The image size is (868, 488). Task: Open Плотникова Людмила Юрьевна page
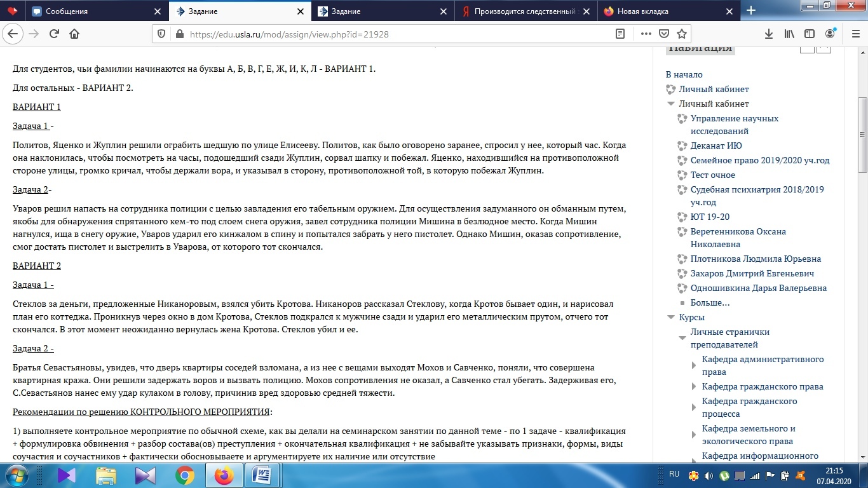click(756, 259)
